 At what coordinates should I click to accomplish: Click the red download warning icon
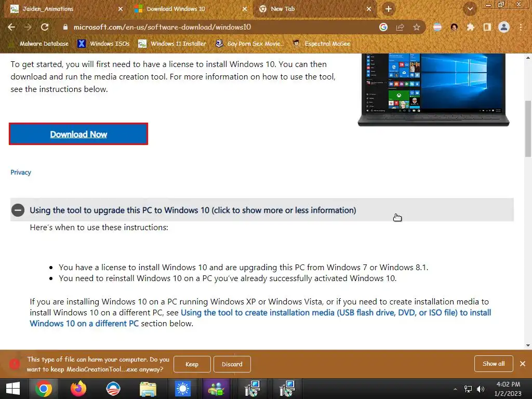pos(14,364)
